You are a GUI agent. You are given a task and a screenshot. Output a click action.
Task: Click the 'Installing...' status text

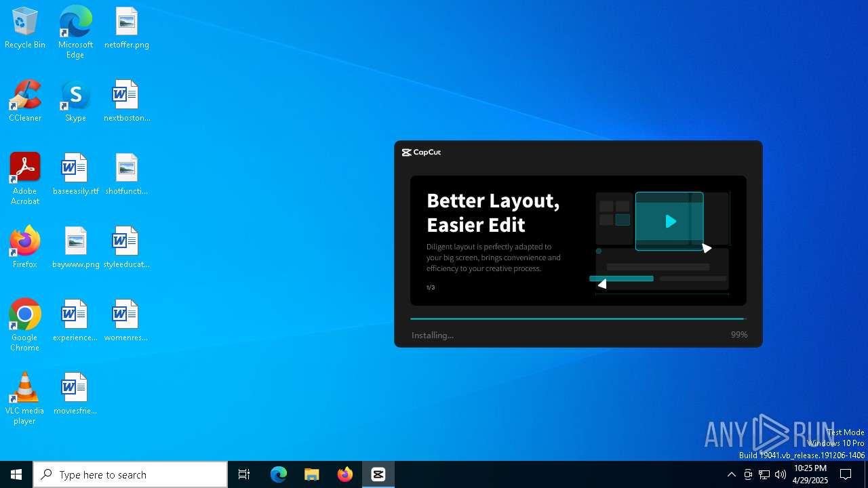tap(433, 335)
